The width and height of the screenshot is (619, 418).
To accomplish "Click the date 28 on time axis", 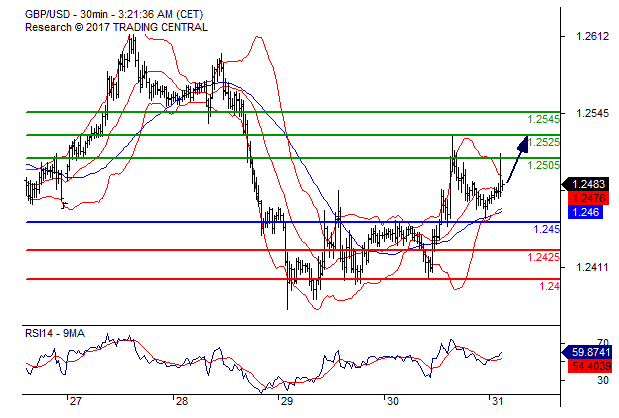I will [181, 401].
